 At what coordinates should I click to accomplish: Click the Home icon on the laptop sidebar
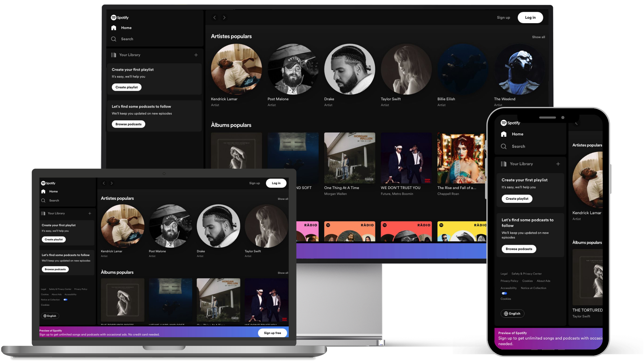click(x=43, y=191)
